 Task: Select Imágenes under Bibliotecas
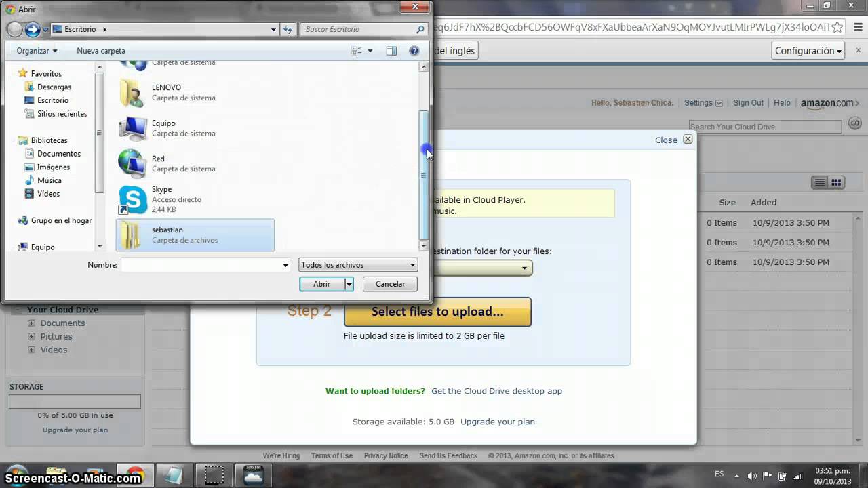pyautogui.click(x=54, y=167)
